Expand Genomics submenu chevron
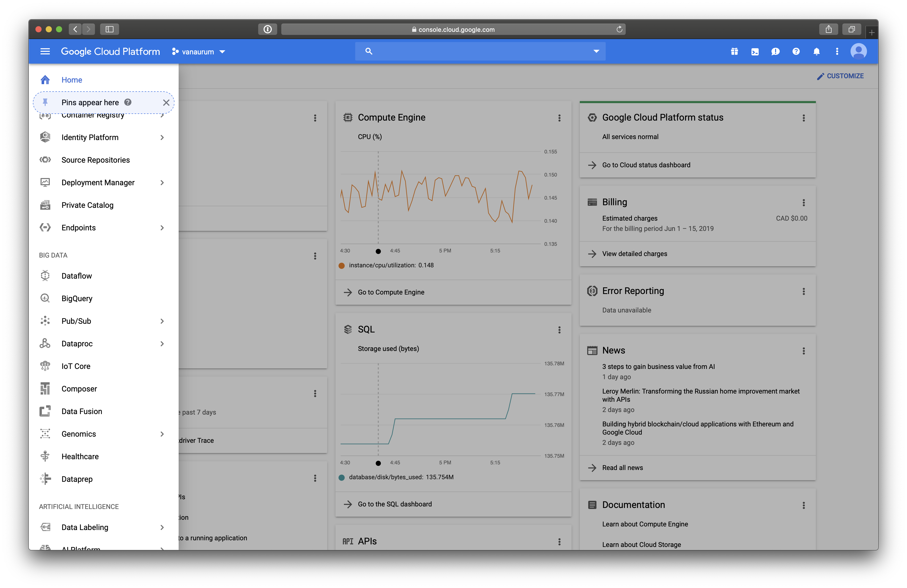The image size is (907, 588). point(162,434)
